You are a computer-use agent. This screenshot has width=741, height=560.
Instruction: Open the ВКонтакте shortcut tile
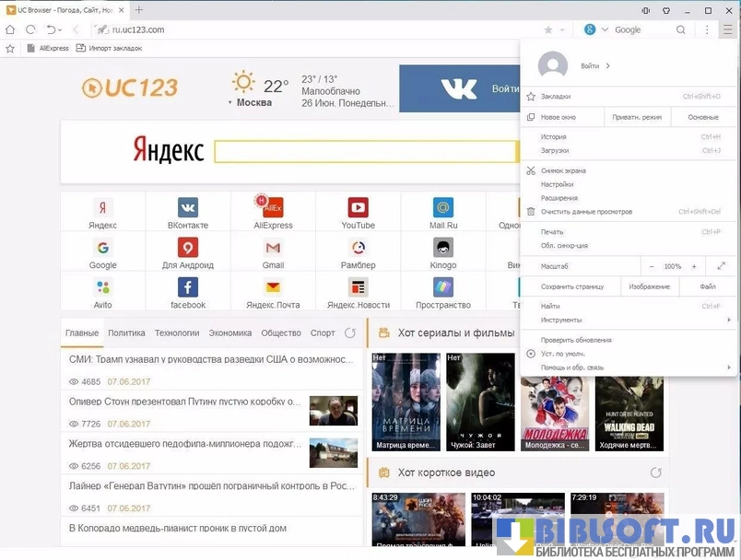pyautogui.click(x=188, y=214)
